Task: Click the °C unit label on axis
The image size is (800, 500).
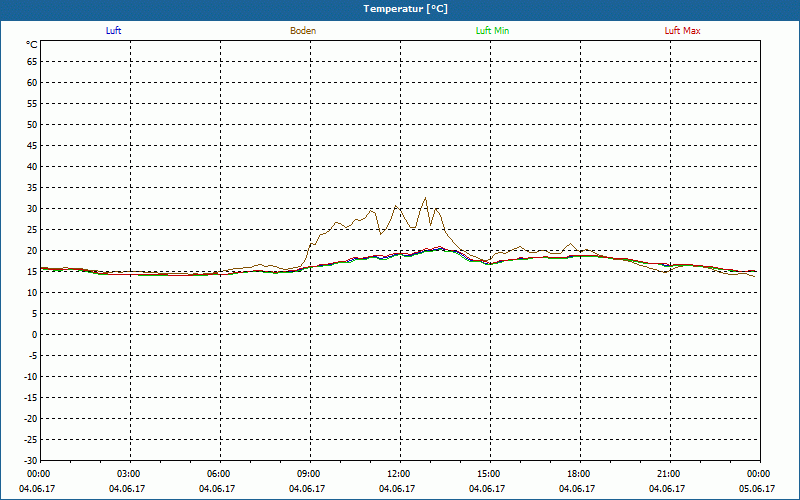Action: click(x=32, y=45)
